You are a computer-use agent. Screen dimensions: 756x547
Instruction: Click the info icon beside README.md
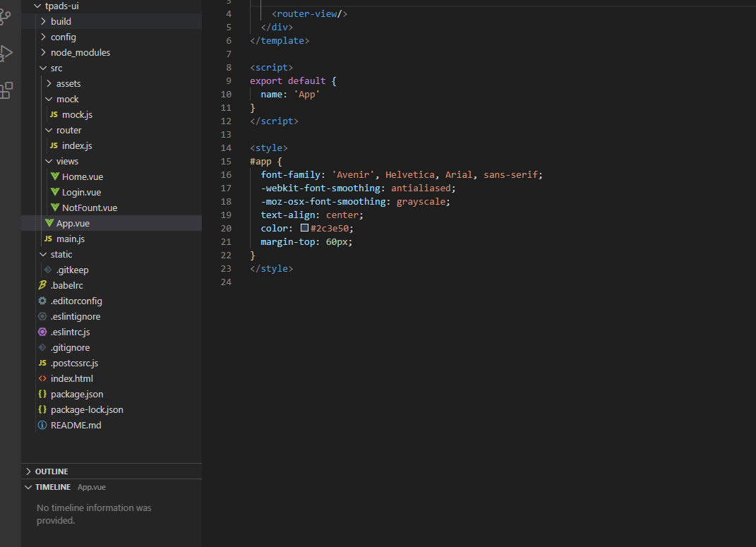click(x=42, y=425)
